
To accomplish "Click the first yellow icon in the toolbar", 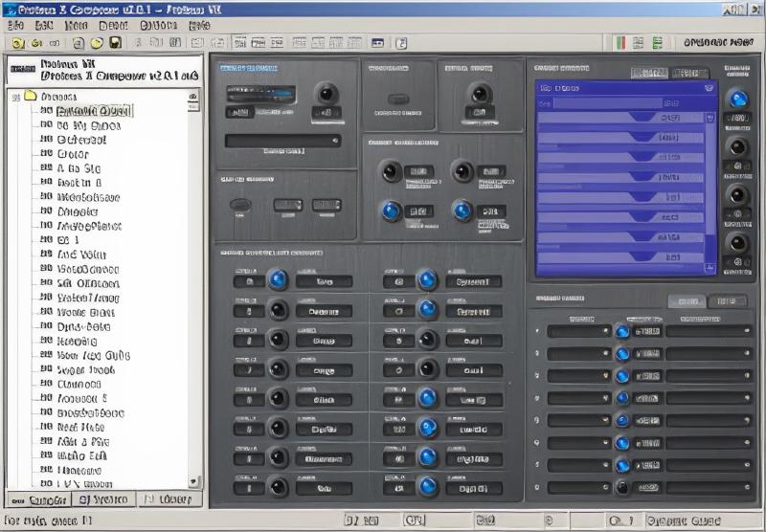I will (x=17, y=43).
